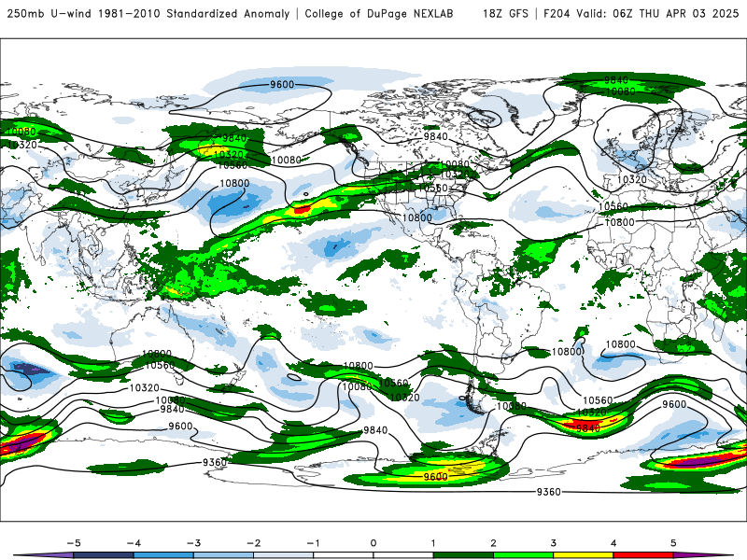
Task: Click the '9840' label inside the South Atlantic red anomaly
Action: pos(588,428)
